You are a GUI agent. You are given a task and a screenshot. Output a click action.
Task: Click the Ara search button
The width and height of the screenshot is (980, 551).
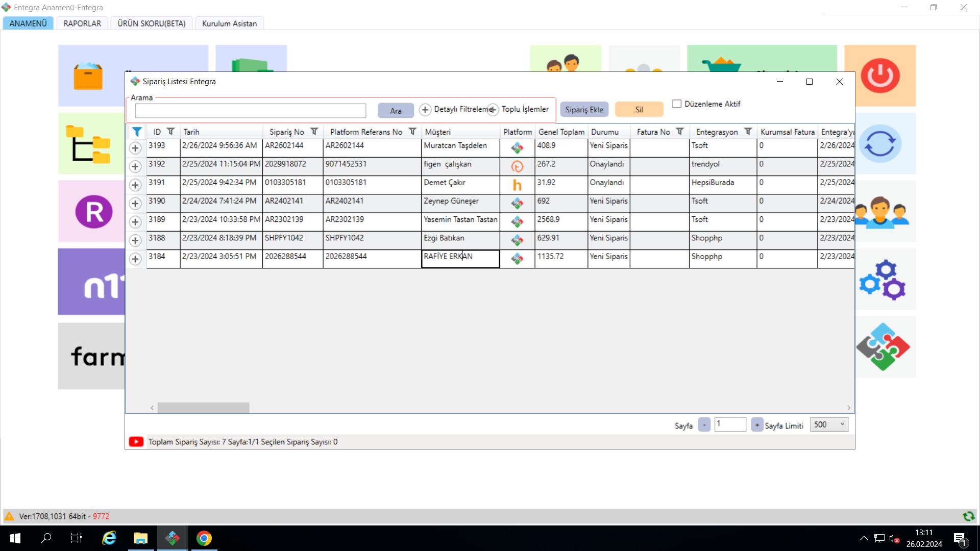[x=396, y=111]
